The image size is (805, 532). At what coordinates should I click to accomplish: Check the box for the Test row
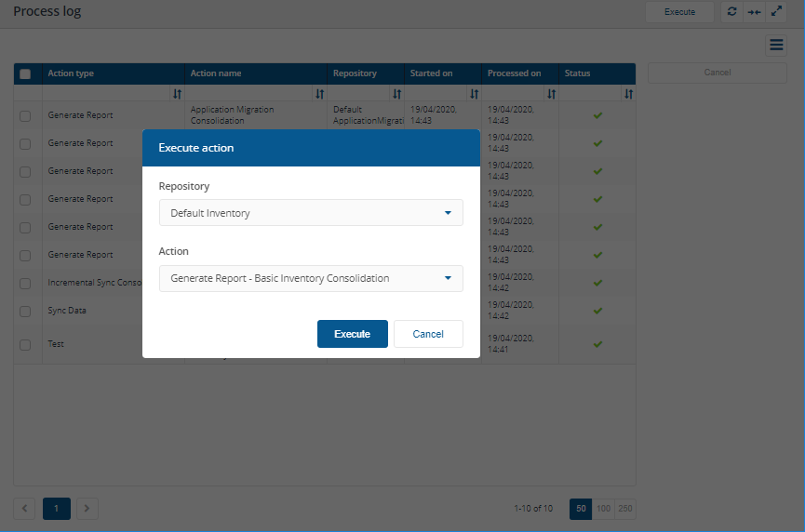25,344
